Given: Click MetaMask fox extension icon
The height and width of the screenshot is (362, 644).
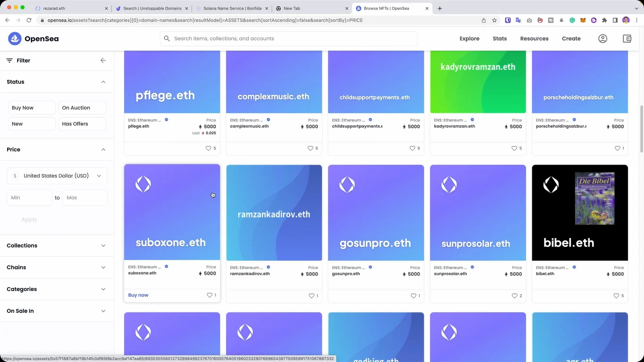Looking at the screenshot, I should [x=583, y=20].
